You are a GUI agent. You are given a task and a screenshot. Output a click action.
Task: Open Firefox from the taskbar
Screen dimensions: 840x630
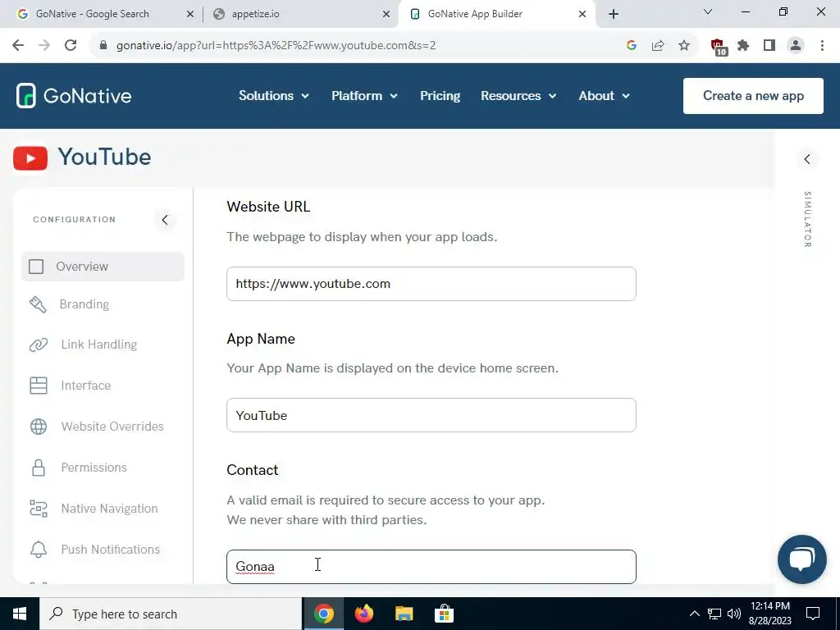click(x=364, y=614)
